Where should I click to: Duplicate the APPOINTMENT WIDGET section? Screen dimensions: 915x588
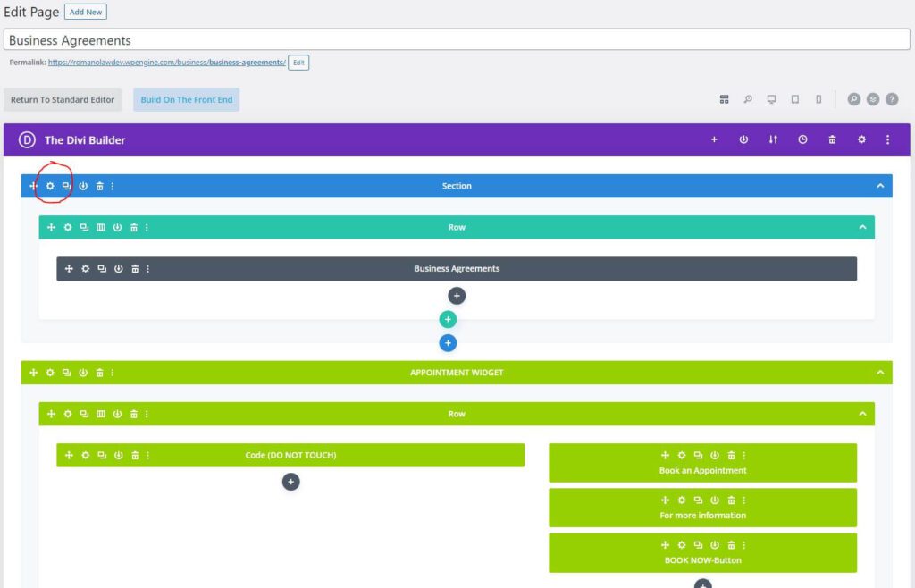[x=66, y=373]
